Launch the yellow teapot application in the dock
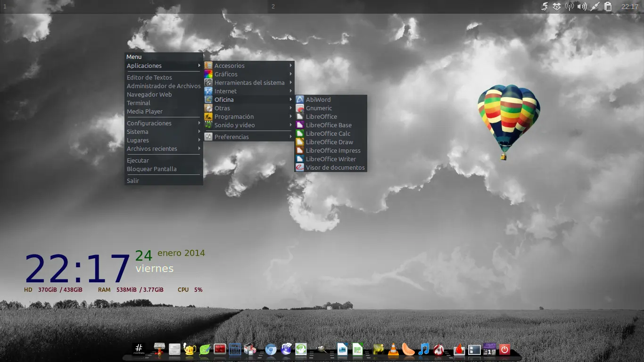The width and height of the screenshot is (644, 362). coord(190,349)
